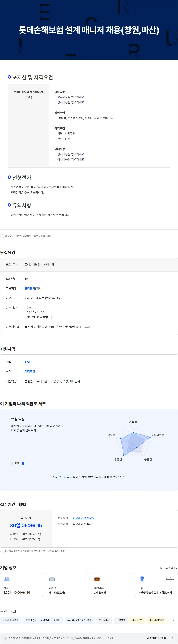
Task: Open 지도보기 link in the 위치 card
Action: 170,578
